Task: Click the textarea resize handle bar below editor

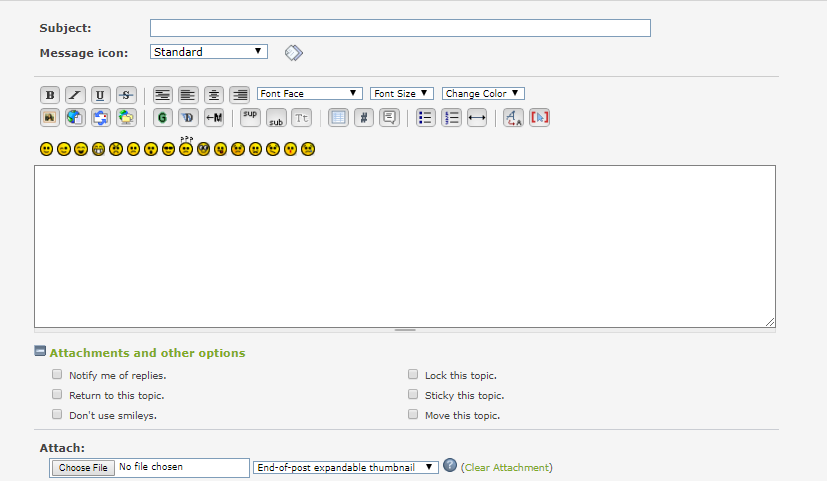Action: 405,330
